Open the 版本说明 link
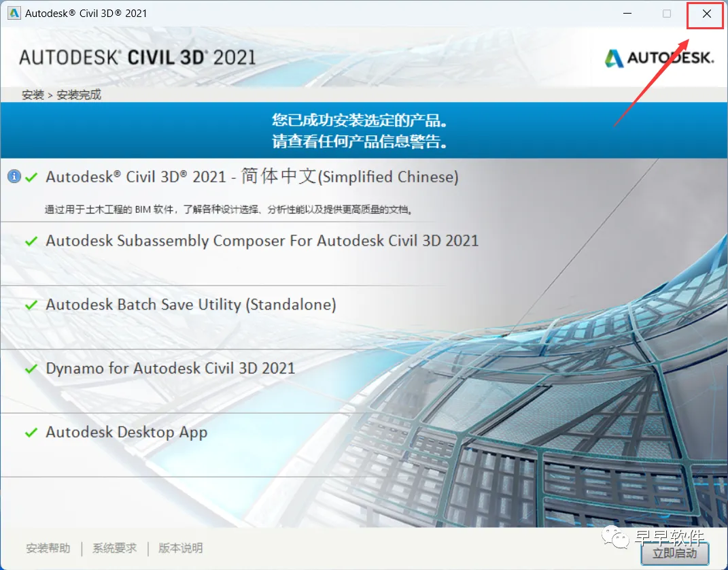The image size is (728, 570). [x=181, y=548]
